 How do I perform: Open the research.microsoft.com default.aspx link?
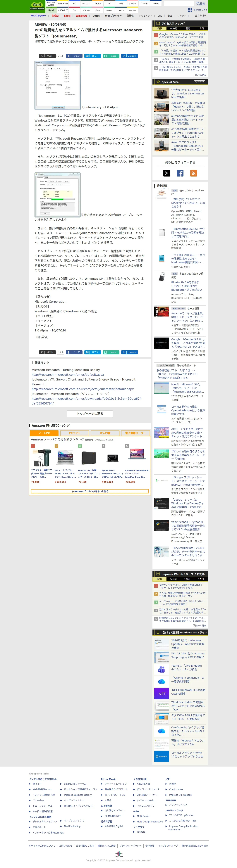[68, 375]
